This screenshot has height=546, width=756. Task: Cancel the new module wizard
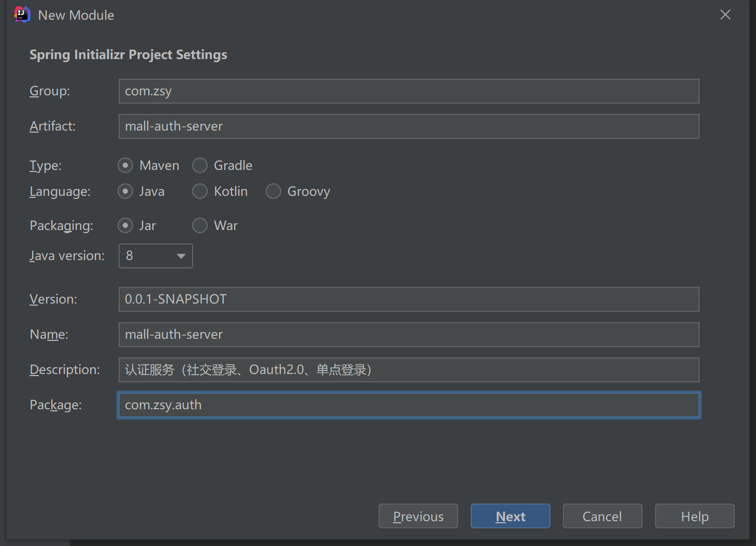tap(603, 516)
